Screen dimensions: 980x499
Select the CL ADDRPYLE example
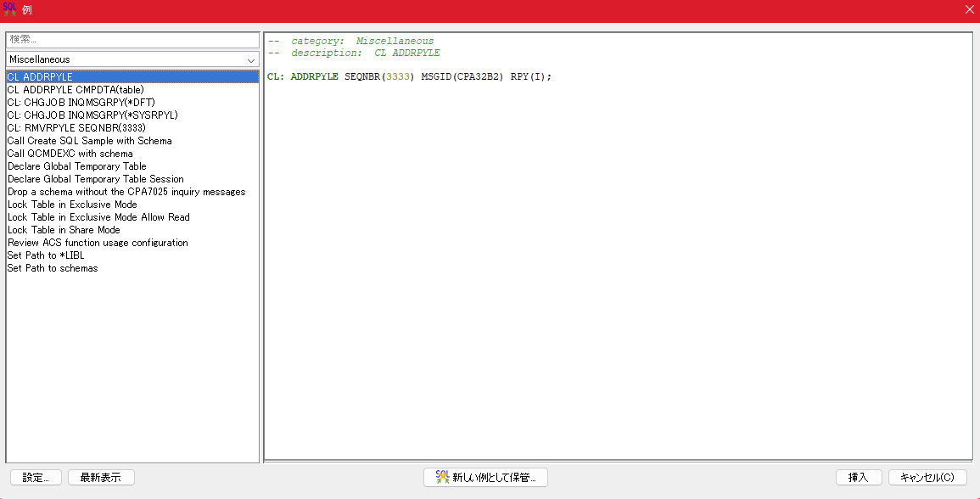[132, 77]
